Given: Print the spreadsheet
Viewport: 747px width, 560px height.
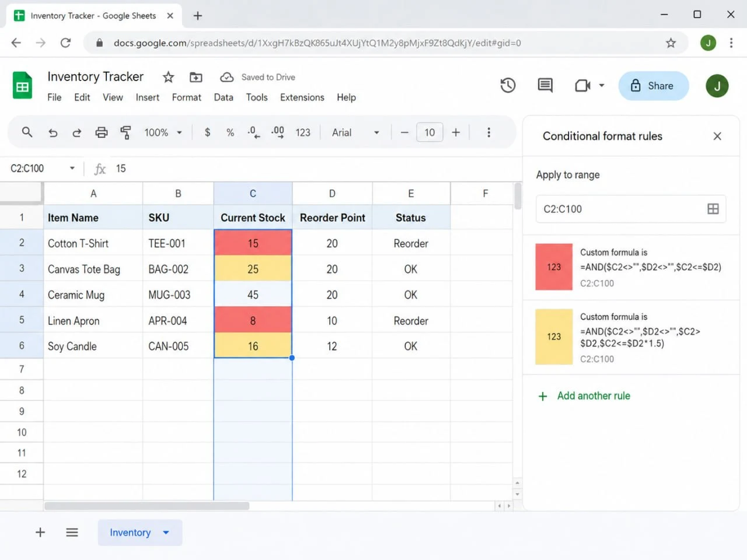Looking at the screenshot, I should coord(101,132).
